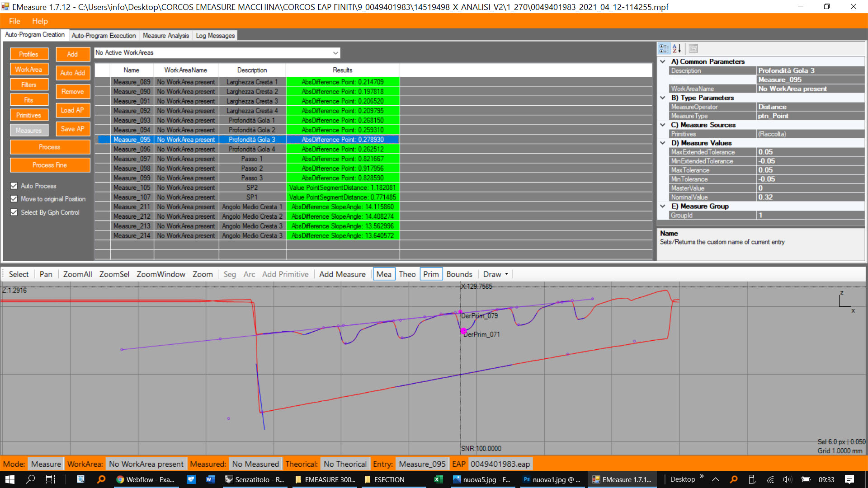Toggle Auto Process checkbox
The height and width of the screenshot is (488, 868).
(14, 186)
